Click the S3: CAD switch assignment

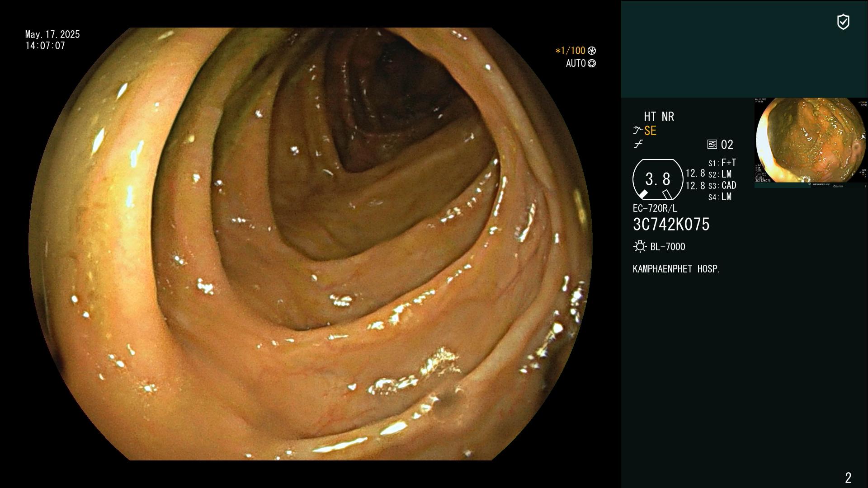[722, 185]
